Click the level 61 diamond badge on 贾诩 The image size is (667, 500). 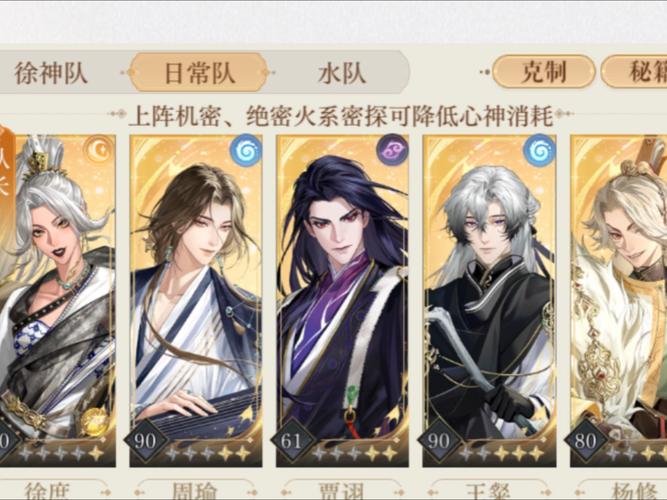tap(292, 441)
